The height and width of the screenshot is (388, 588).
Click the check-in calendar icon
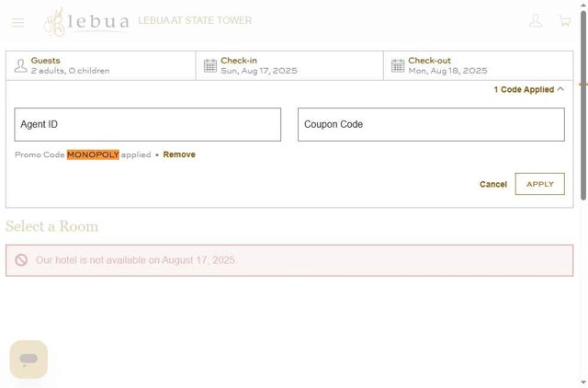coord(210,65)
